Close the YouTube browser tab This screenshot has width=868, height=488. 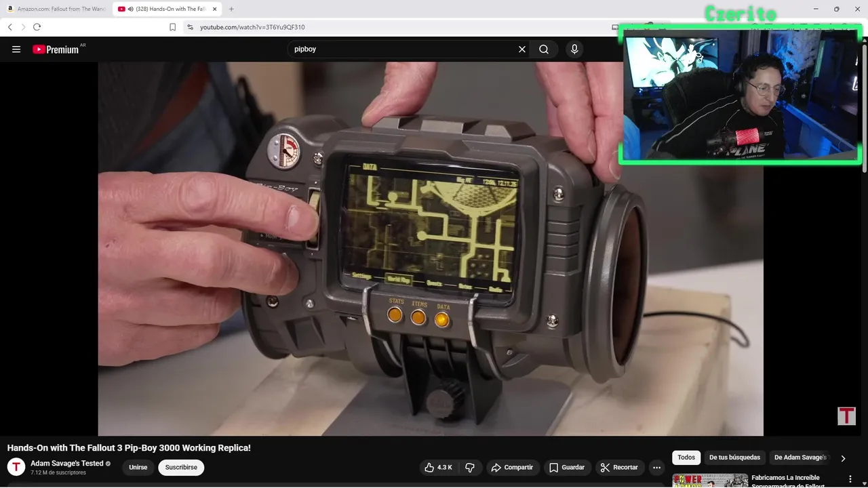(214, 9)
